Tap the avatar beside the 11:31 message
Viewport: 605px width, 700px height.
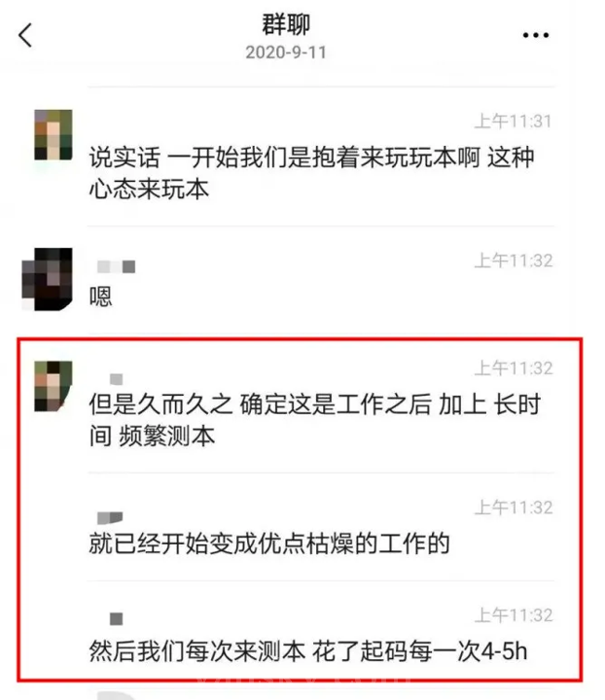(53, 134)
